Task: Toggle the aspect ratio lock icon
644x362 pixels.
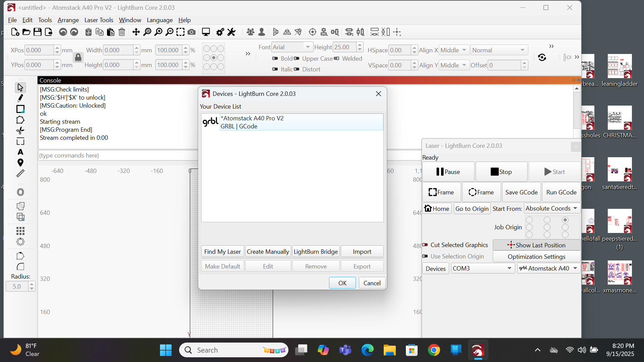Action: (x=78, y=58)
